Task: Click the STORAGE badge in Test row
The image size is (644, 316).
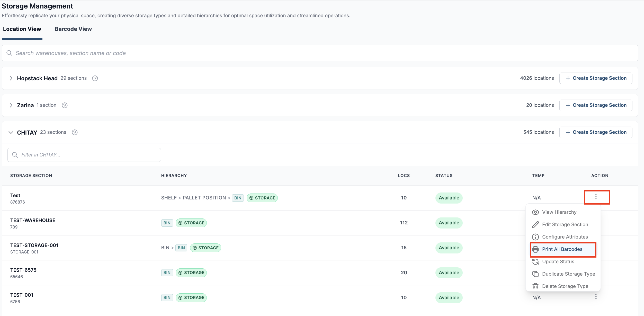Action: [262, 198]
